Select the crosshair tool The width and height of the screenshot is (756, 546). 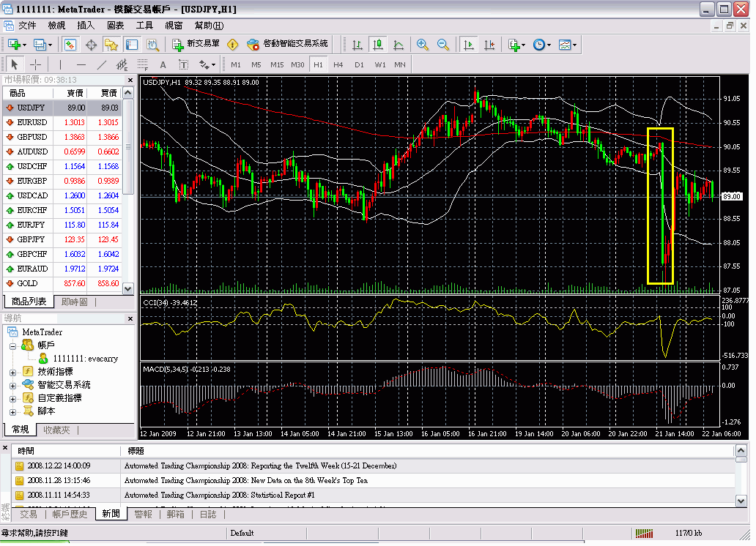(x=36, y=64)
